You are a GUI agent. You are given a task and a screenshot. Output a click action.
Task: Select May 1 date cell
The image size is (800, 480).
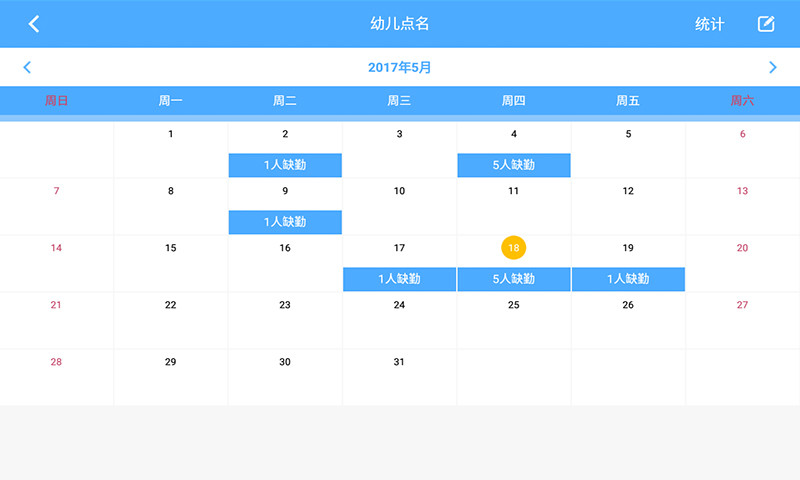pyautogui.click(x=171, y=150)
